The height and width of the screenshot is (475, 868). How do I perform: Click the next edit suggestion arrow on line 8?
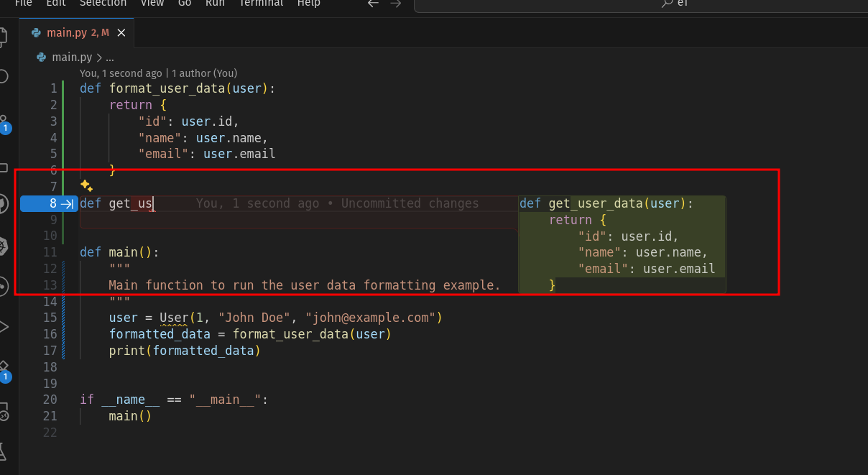point(67,204)
